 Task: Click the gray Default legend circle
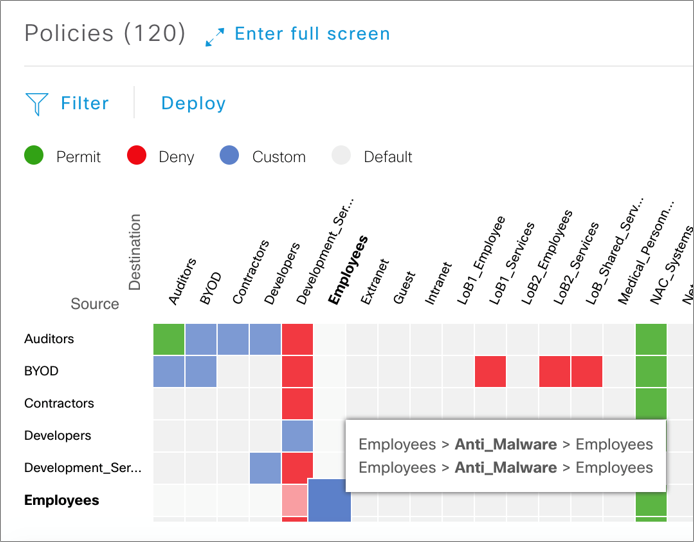[342, 156]
